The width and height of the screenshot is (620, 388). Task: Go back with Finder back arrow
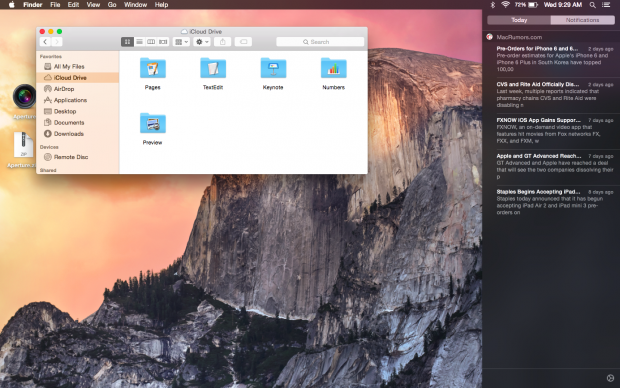[45, 42]
